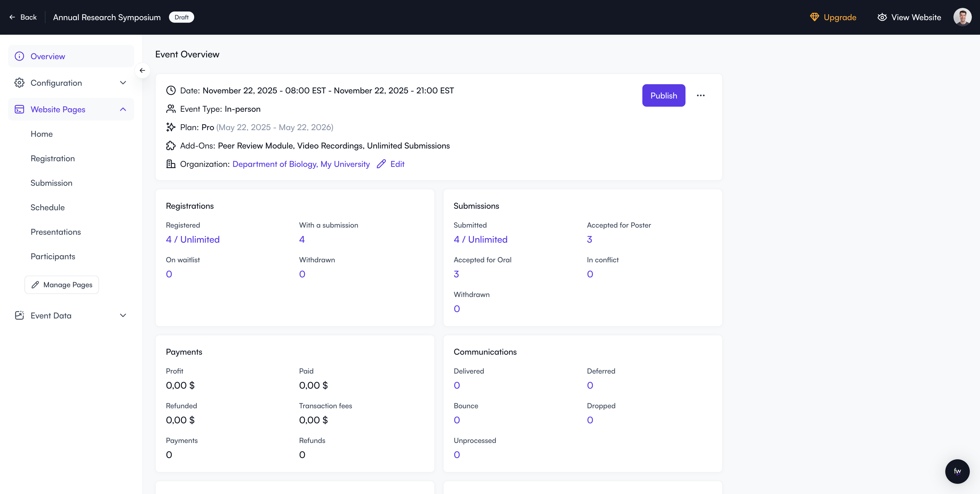Click the Upgrade diamond icon
This screenshot has width=980, height=494.
[814, 17]
